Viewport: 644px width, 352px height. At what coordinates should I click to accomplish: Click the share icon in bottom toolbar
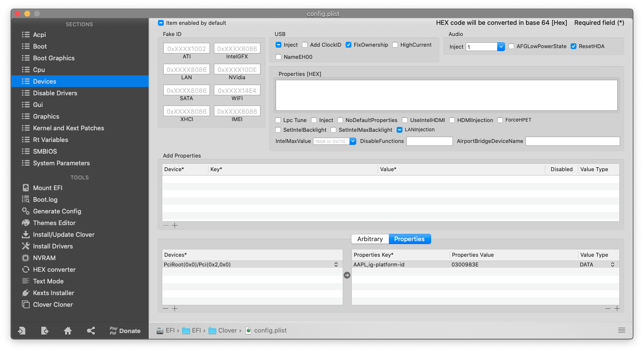click(x=91, y=331)
